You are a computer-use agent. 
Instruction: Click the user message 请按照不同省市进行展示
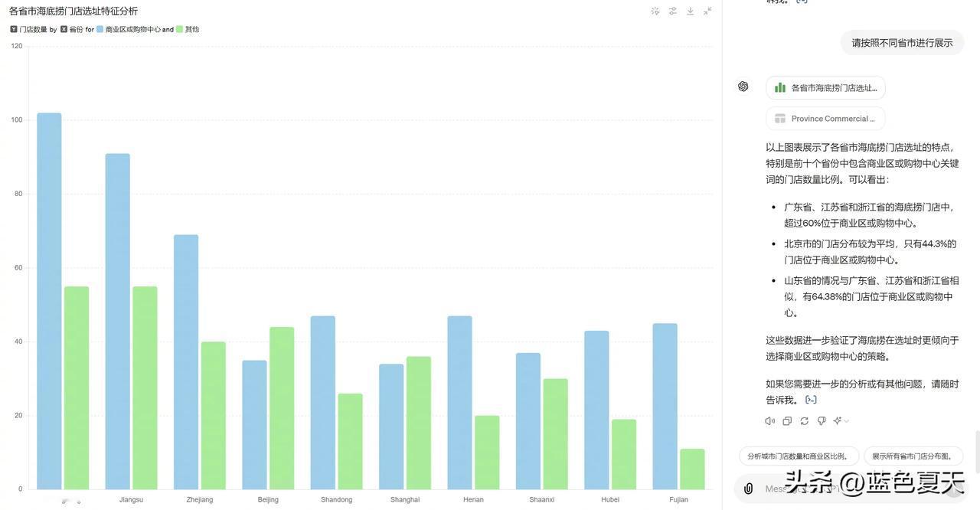(x=902, y=43)
